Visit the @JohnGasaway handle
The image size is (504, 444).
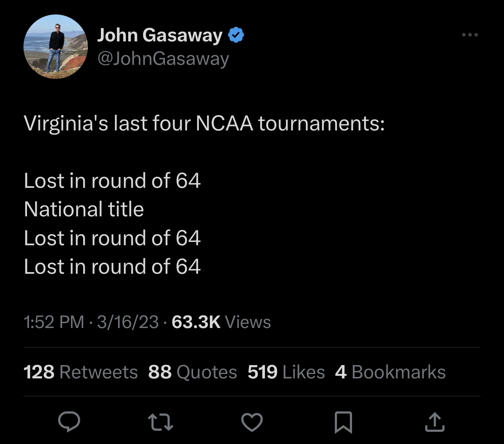(163, 59)
